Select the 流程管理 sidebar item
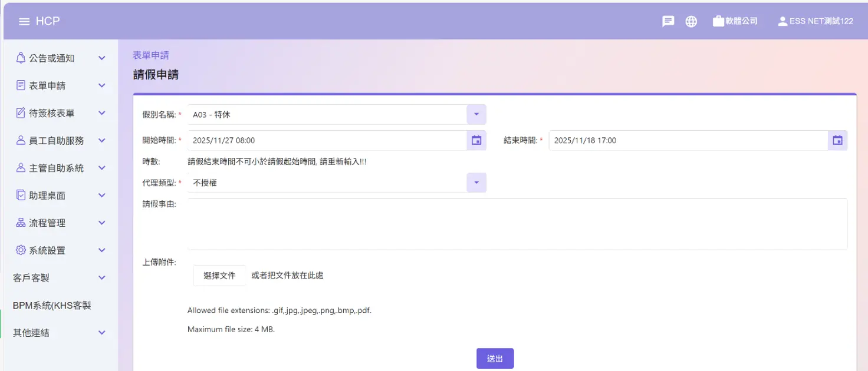868x371 pixels. tap(47, 223)
